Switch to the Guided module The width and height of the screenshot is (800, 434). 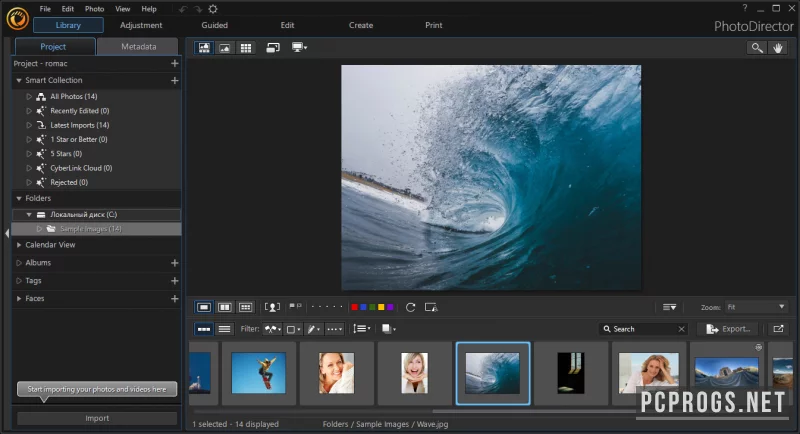pos(214,25)
